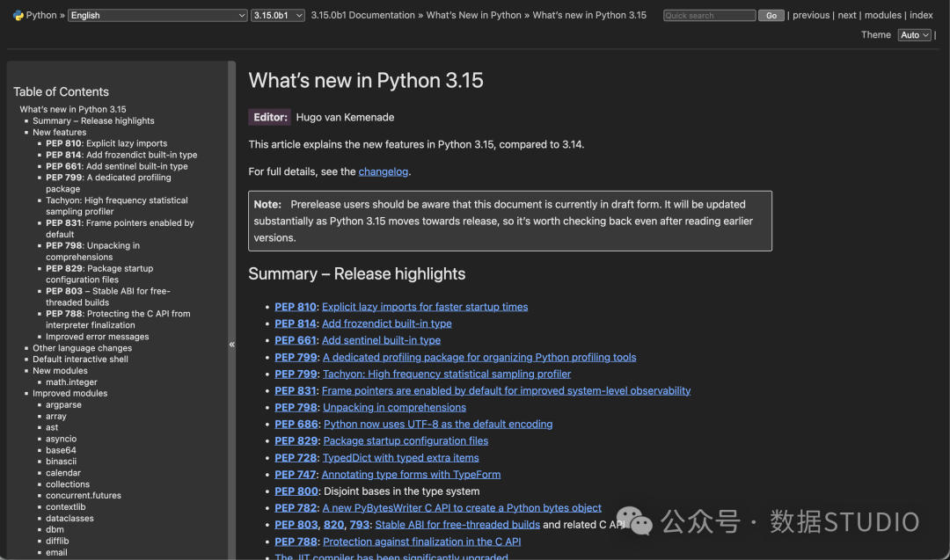Image resolution: width=950 pixels, height=560 pixels.
Task: Open Add frozendict built-in type link in highlights
Action: click(x=386, y=324)
